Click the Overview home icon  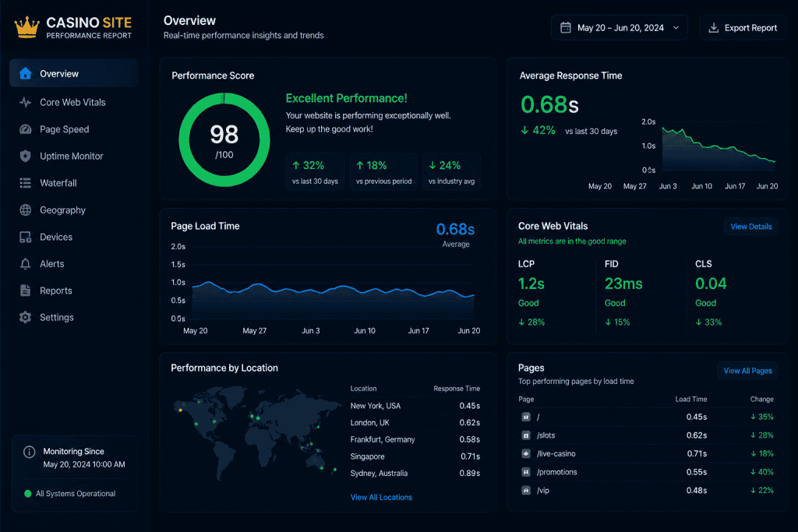point(26,74)
